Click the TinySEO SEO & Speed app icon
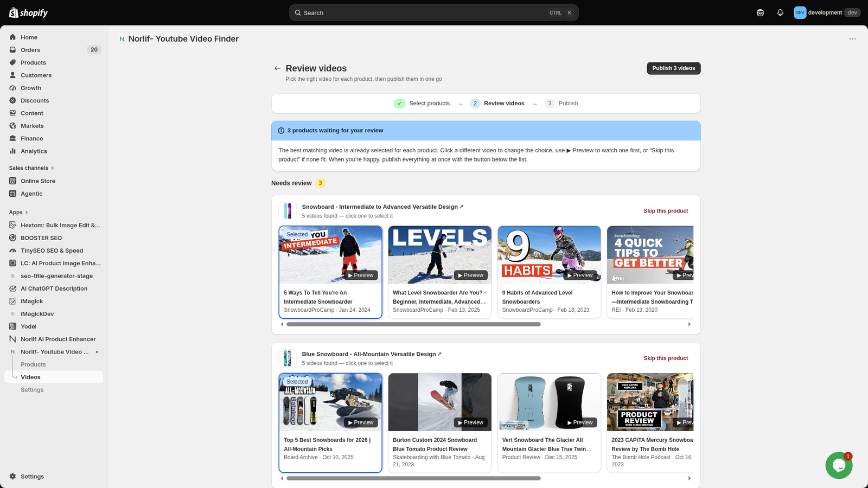868x488 pixels. tap(13, 251)
